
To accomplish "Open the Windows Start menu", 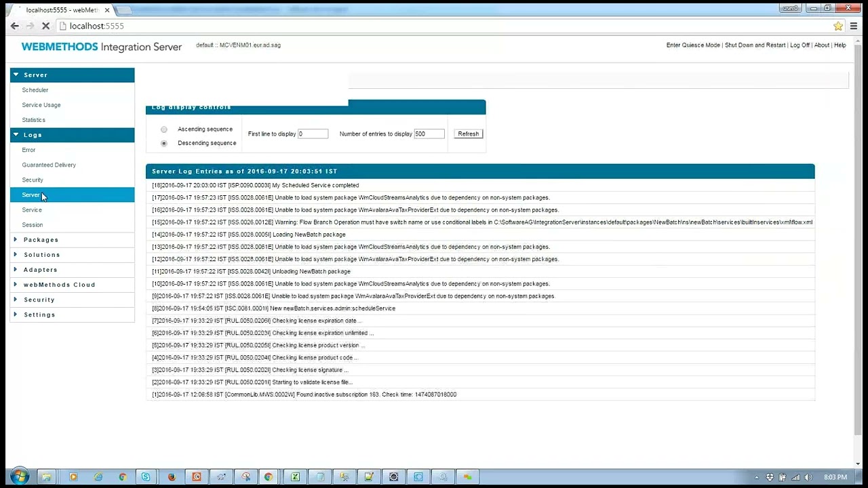I will click(x=19, y=476).
